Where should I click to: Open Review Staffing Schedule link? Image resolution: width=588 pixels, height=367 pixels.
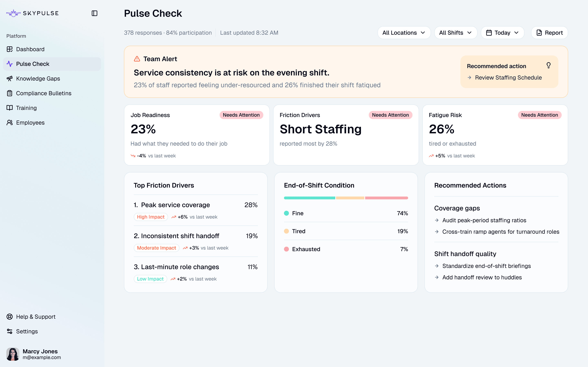(x=508, y=77)
